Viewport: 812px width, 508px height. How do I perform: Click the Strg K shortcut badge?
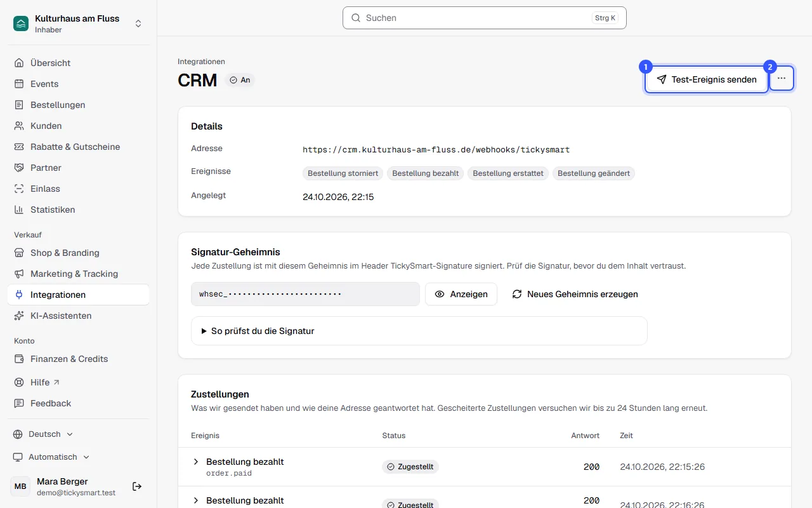[x=605, y=18]
